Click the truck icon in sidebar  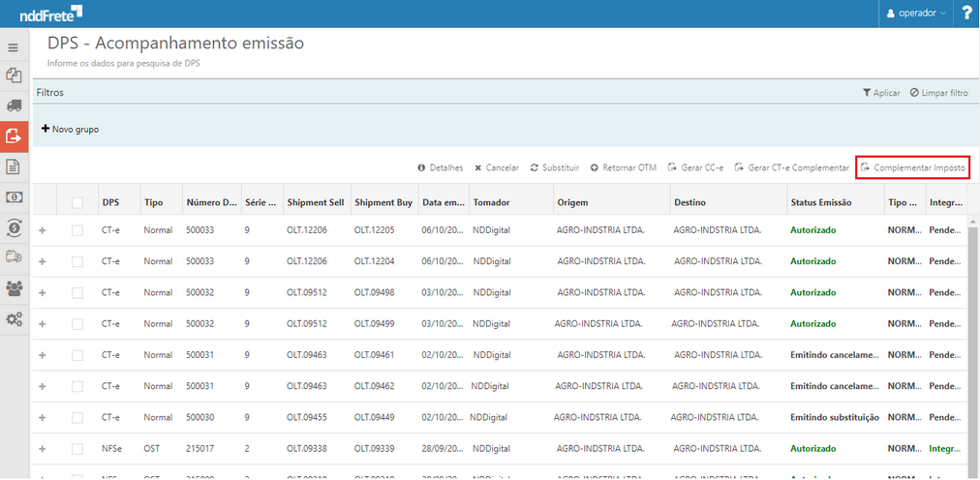point(14,105)
